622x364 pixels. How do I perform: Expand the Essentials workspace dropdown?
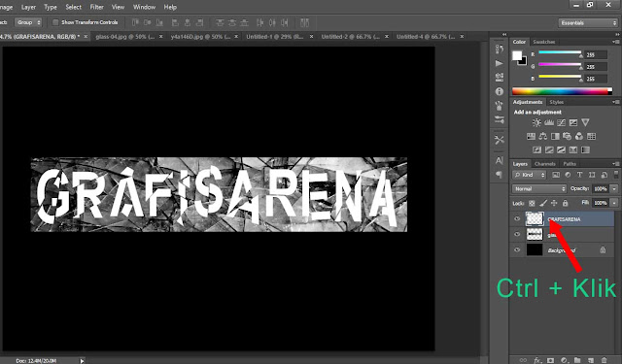[x=588, y=23]
